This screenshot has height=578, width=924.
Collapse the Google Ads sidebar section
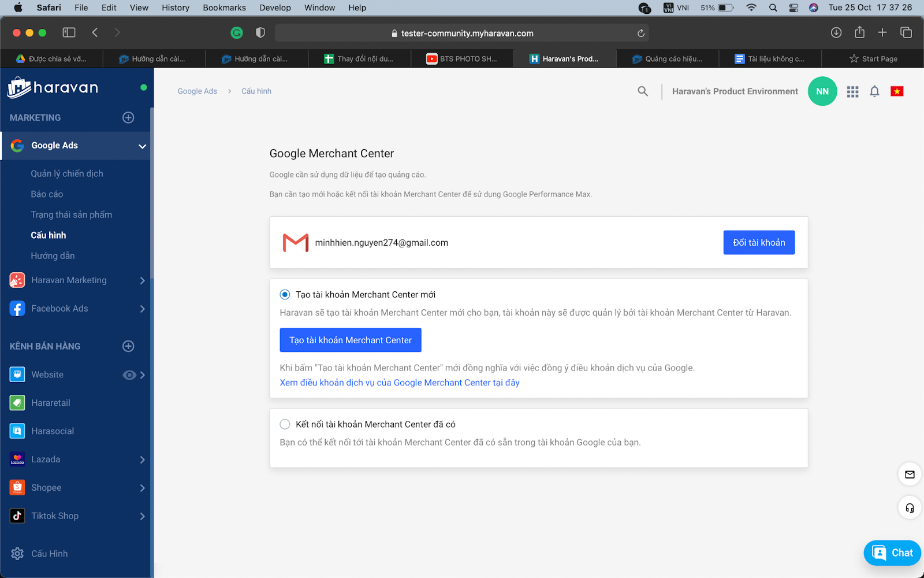coord(142,146)
